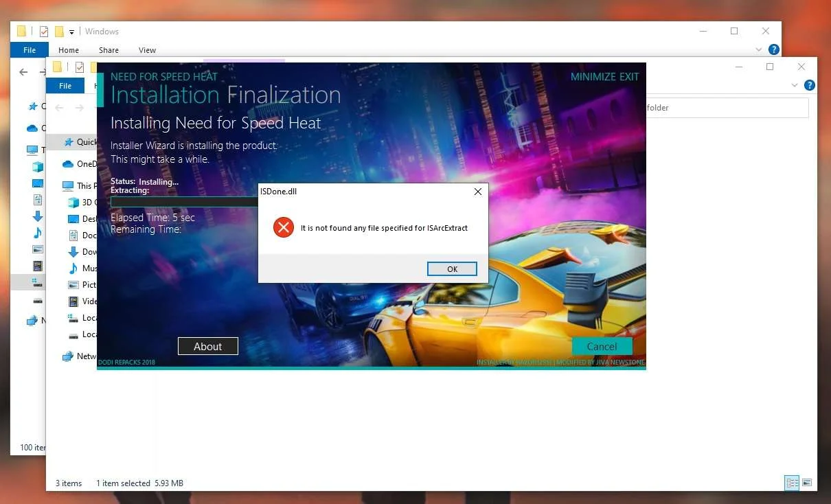Screen dimensions: 831x504
Task: Click MINIMIZE in the installer header
Action: pos(593,77)
